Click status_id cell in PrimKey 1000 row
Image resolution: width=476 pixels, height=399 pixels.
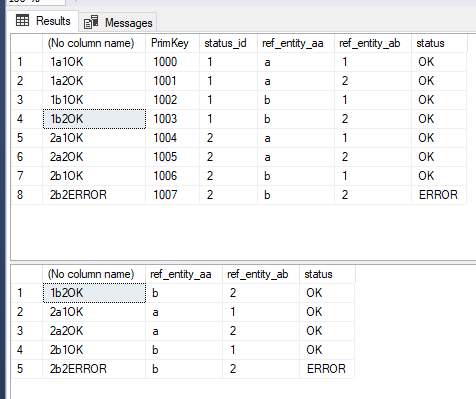(x=228, y=62)
